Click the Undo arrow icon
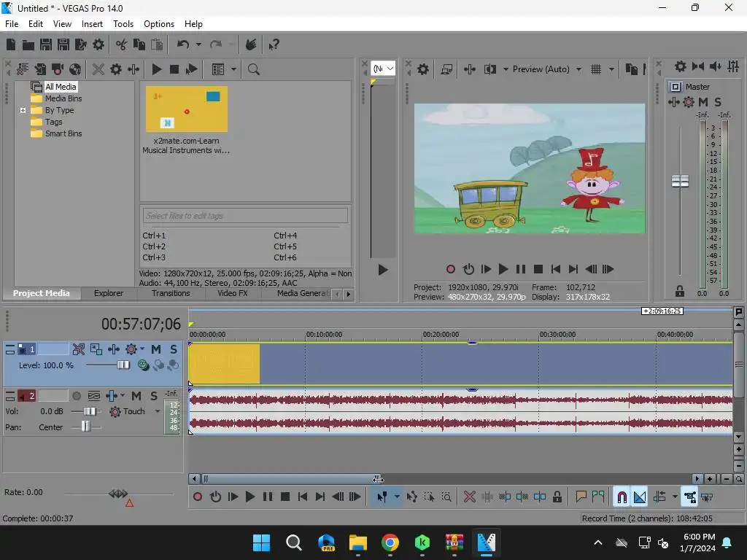This screenshot has width=747, height=560. pyautogui.click(x=183, y=44)
